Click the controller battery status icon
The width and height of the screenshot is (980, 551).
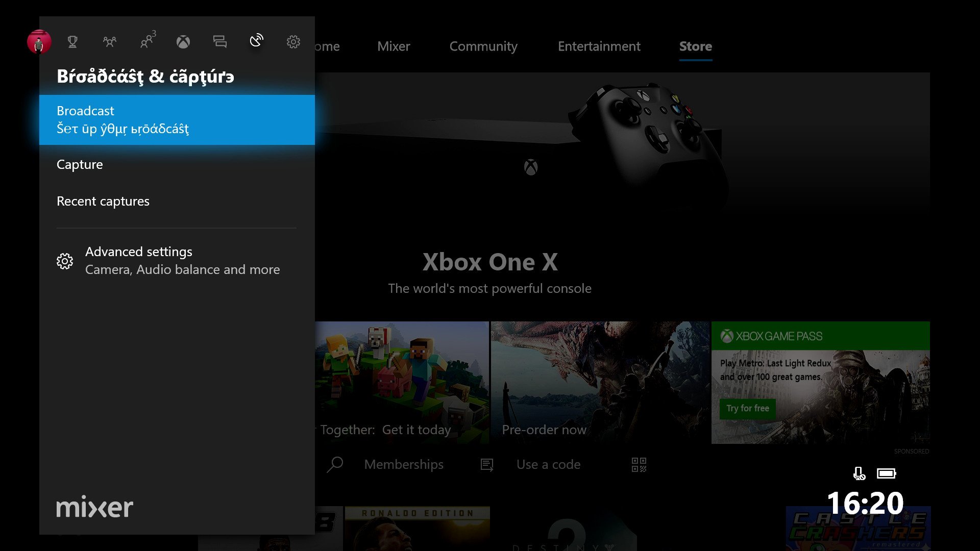pyautogui.click(x=887, y=473)
